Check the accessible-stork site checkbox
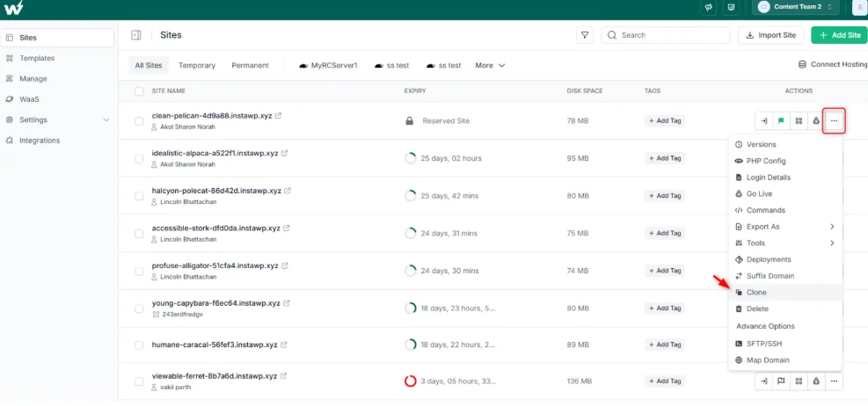Viewport: 868px width, 406px height. (139, 234)
